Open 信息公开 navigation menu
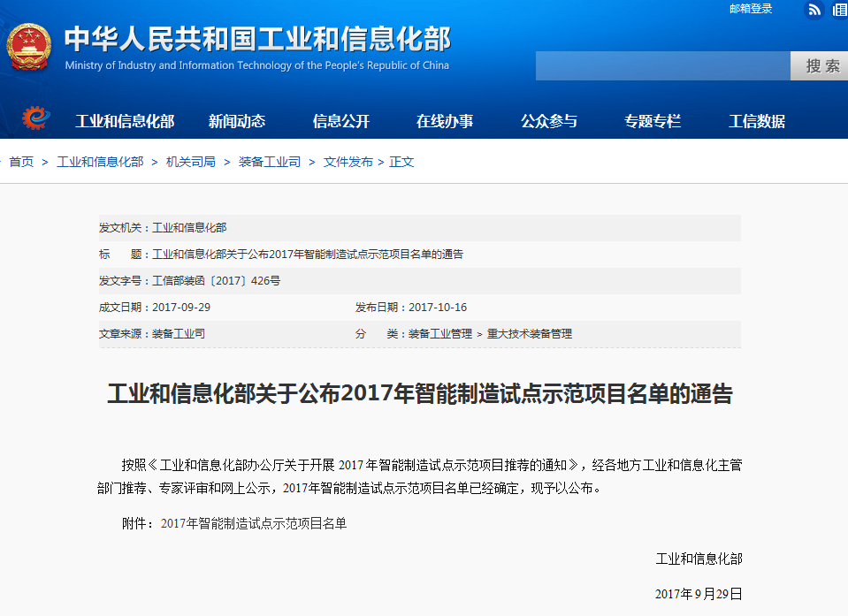The image size is (848, 616). click(x=340, y=121)
